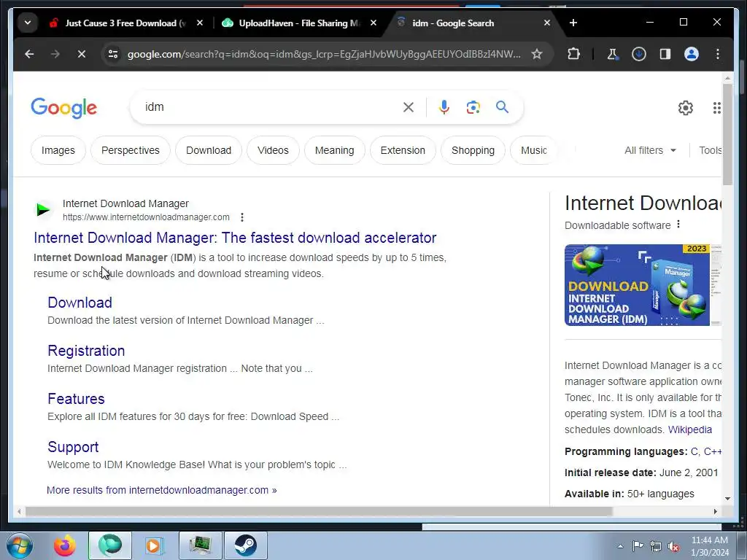
Task: Filter results by Perspectives
Action: point(131,150)
